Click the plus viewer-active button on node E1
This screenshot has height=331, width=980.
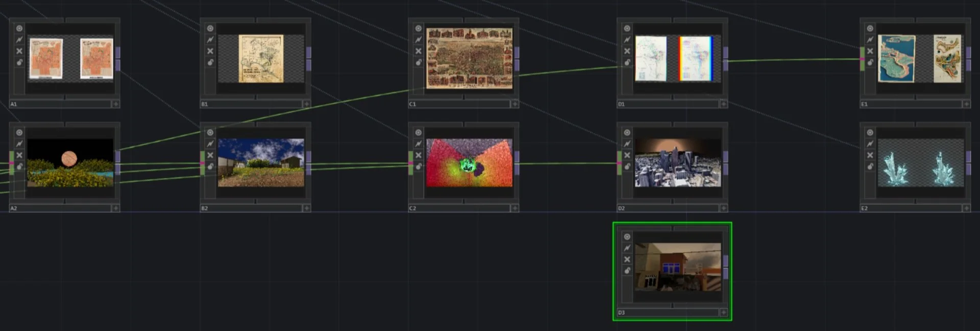coord(967,104)
